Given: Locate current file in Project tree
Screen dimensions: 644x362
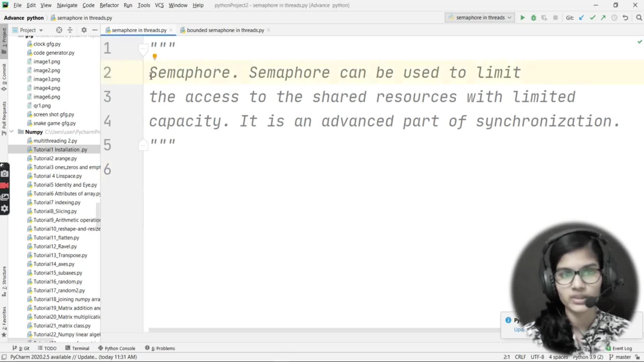Looking at the screenshot, I should point(59,30).
